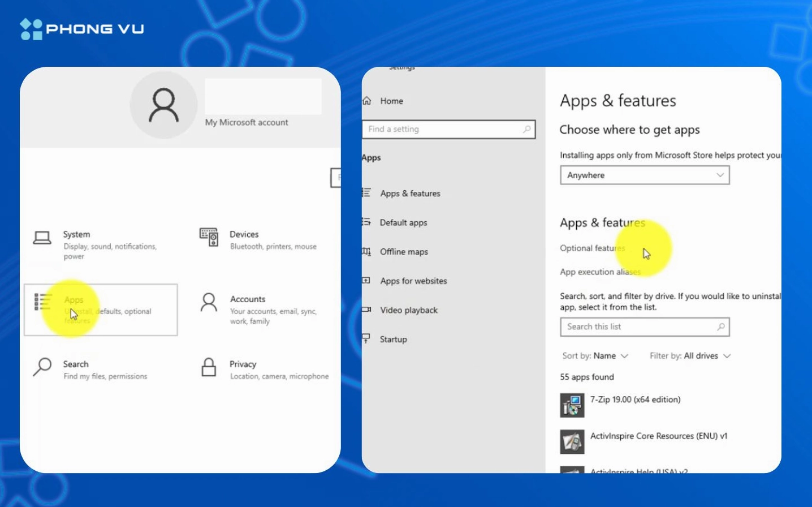812x507 pixels.
Task: Click the App execution aliases link
Action: 601,272
